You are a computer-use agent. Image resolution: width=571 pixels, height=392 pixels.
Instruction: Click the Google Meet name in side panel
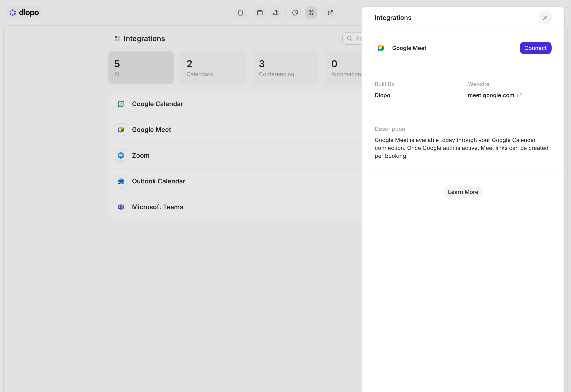(x=409, y=48)
